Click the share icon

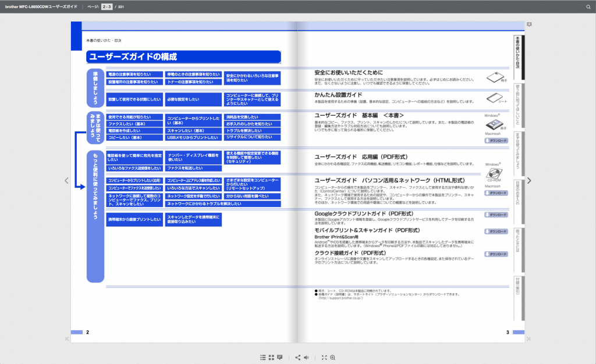297,358
